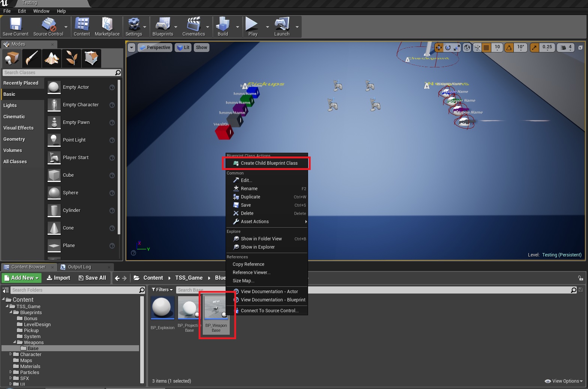Select Duplicate from the context menu
Viewport: 588px width, 389px height.
tap(250, 197)
